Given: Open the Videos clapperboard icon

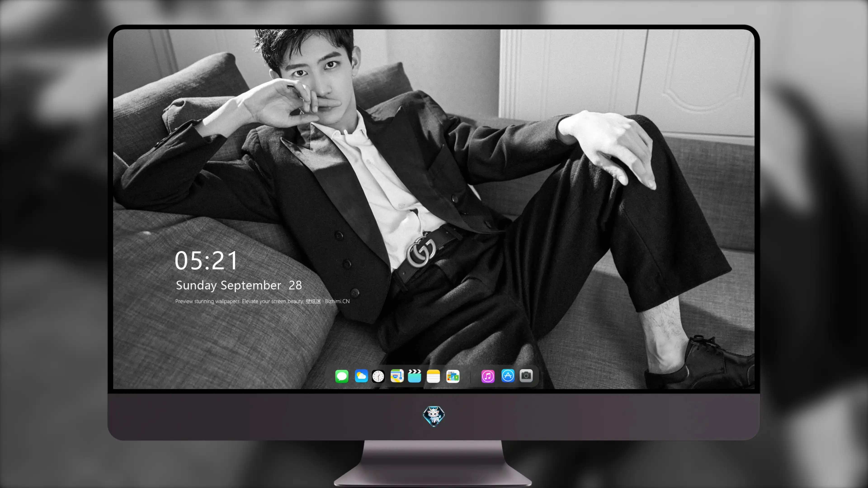Looking at the screenshot, I should tap(415, 376).
